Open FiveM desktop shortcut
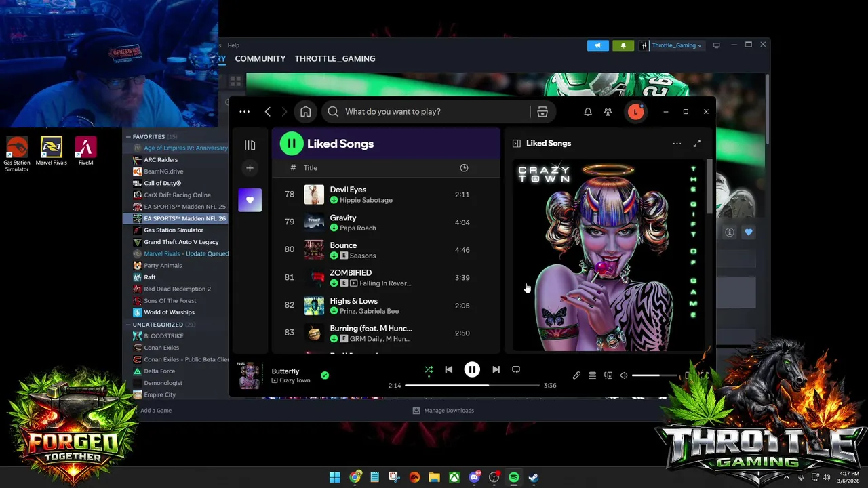 tap(85, 151)
